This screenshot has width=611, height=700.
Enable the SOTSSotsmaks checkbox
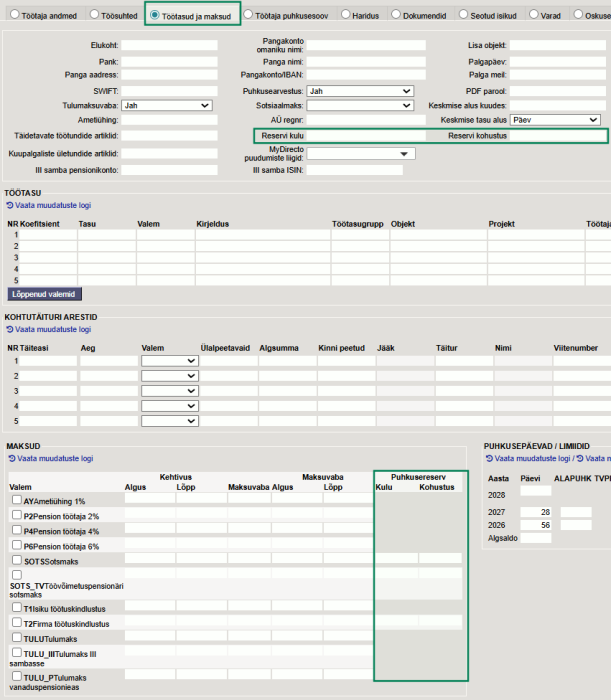(17, 560)
